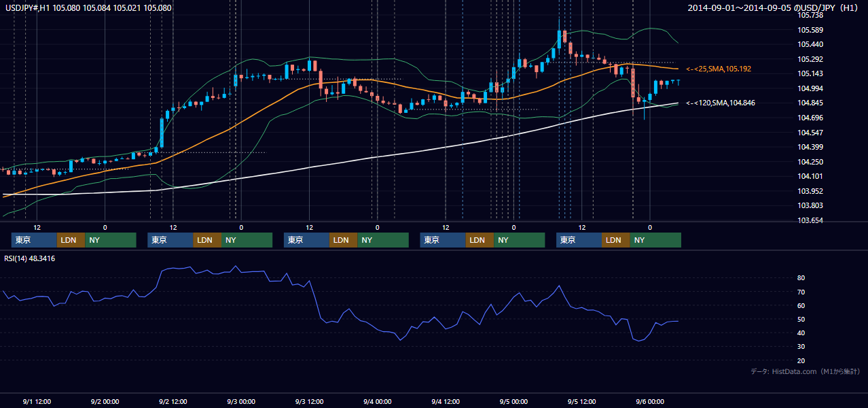Click the RSI scale value 80

tap(801, 278)
